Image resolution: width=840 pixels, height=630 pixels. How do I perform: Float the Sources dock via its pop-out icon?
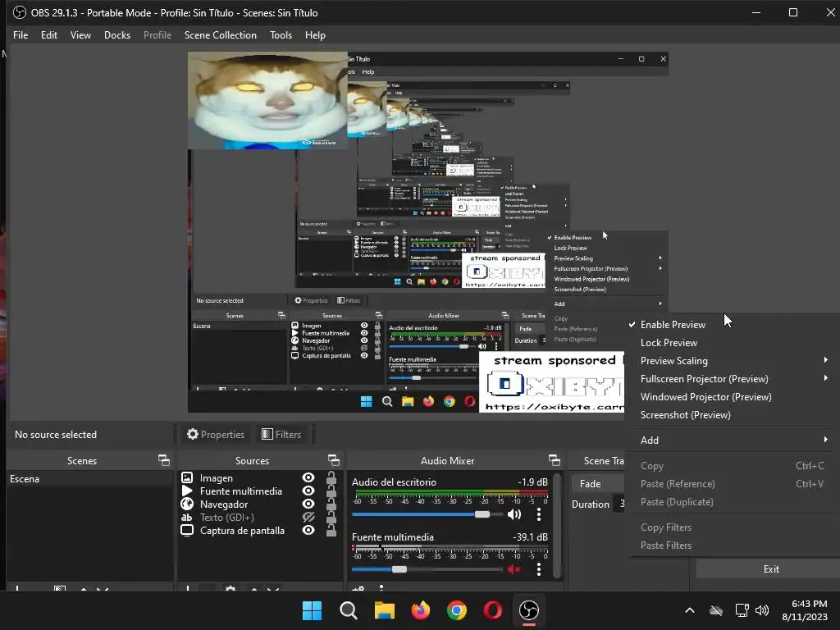334,460
